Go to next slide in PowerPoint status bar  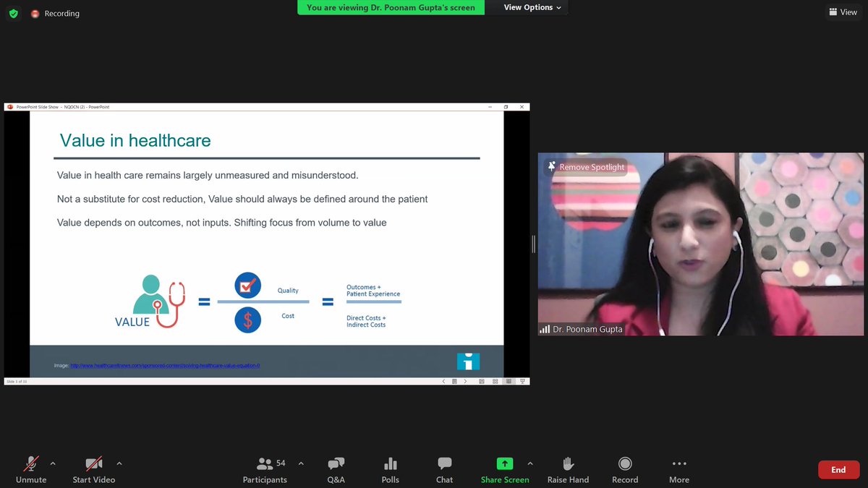click(465, 381)
